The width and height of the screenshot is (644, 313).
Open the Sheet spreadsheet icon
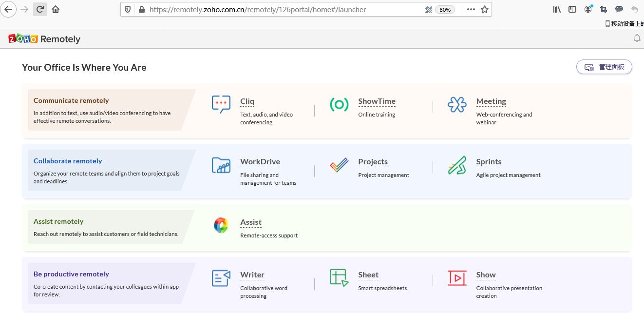339,277
